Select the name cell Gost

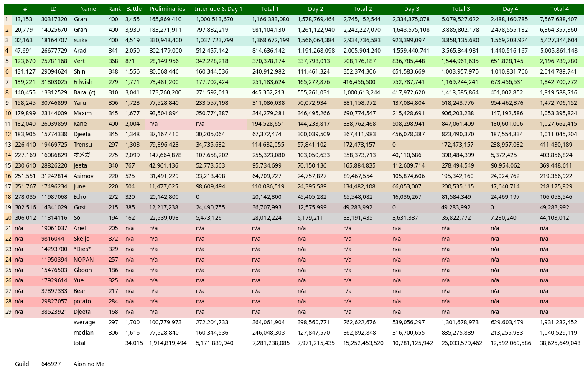(80, 207)
